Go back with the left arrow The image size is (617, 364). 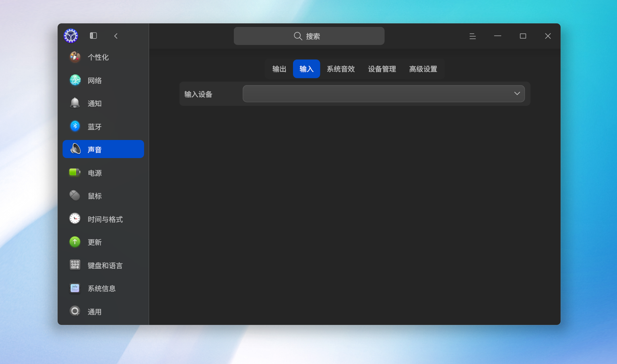click(116, 36)
